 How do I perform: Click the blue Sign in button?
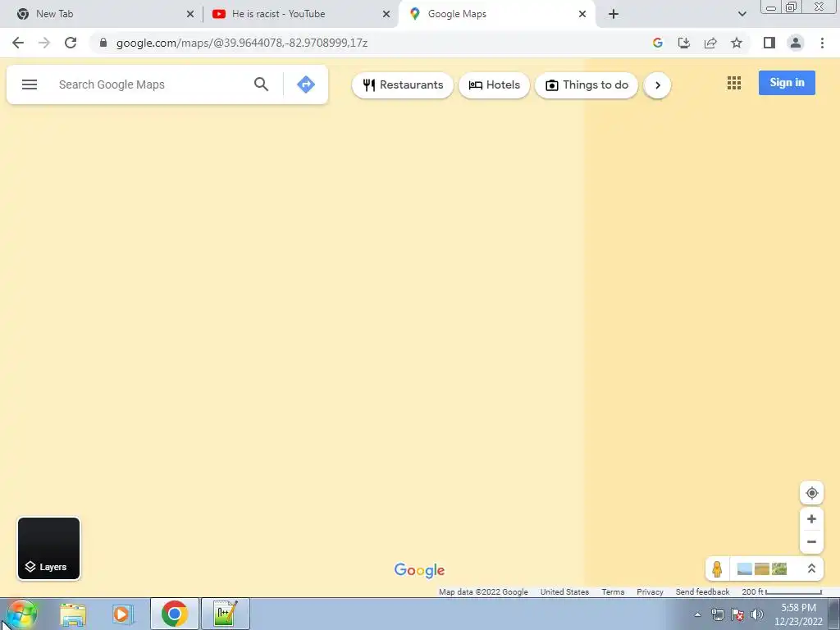coord(787,83)
